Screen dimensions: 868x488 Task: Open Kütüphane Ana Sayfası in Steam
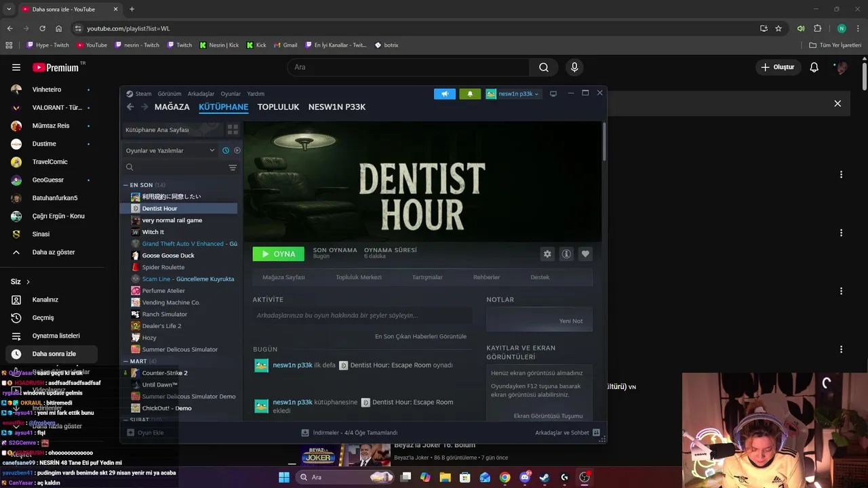click(173, 129)
